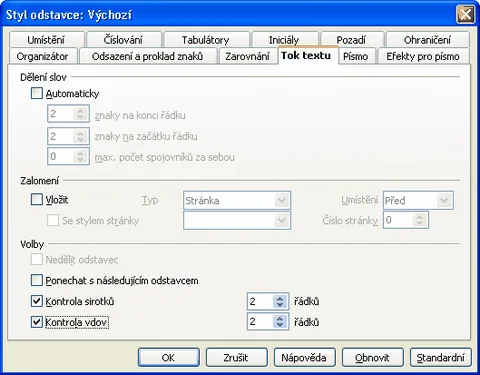The width and height of the screenshot is (480, 375).
Task: Switch to the Organizátor tab
Action: click(x=42, y=56)
